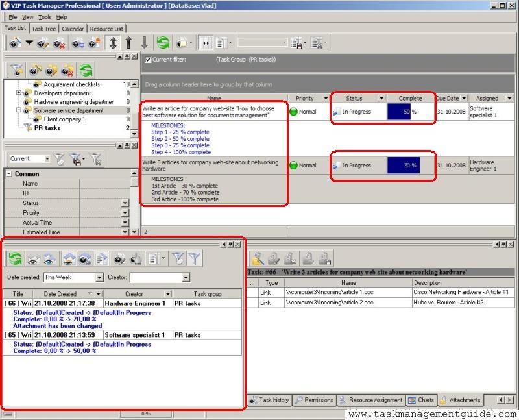
Task: Click the article 2.doc attachment link row
Action: [381, 303]
